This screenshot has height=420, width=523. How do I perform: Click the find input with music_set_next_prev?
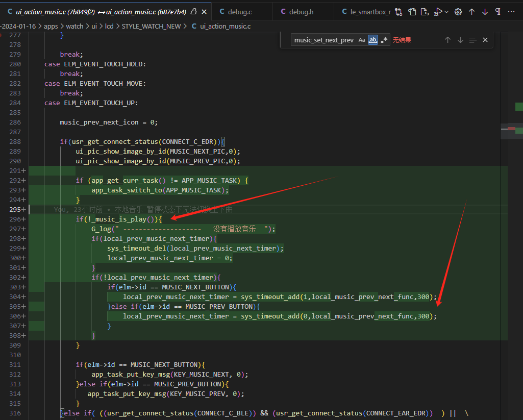tap(324, 40)
